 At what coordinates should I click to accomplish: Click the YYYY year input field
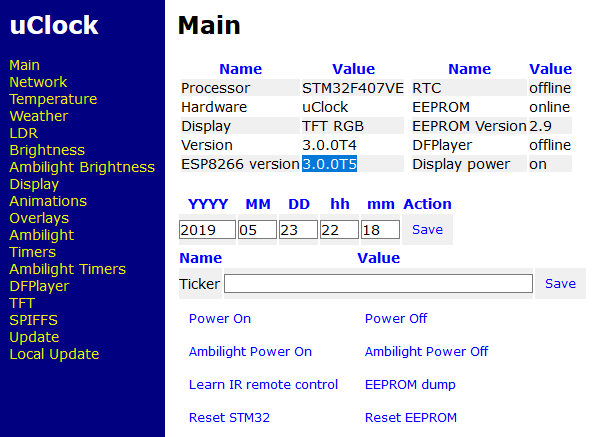(207, 230)
